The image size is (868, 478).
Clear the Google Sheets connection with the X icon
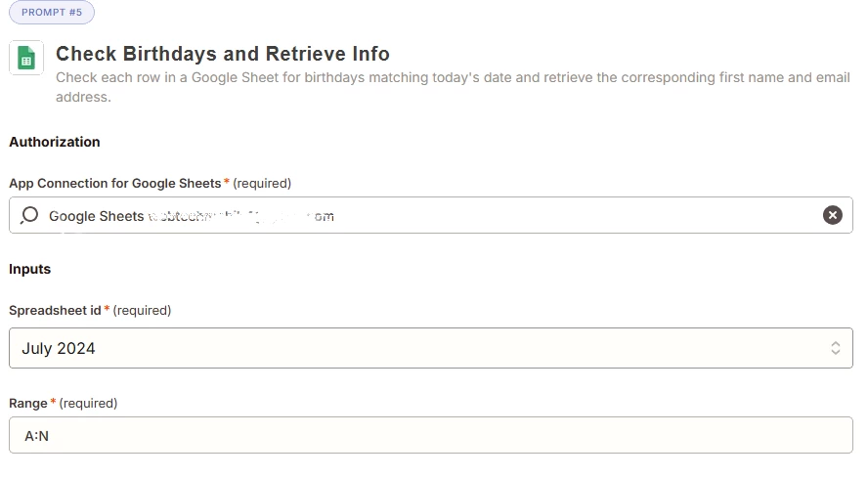click(832, 215)
